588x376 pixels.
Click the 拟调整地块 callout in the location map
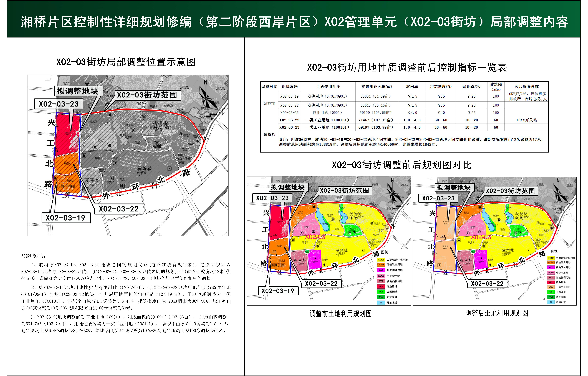point(78,91)
